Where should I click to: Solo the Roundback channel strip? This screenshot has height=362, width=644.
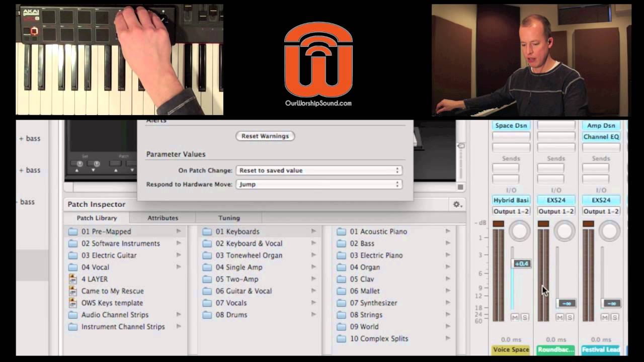(x=570, y=317)
